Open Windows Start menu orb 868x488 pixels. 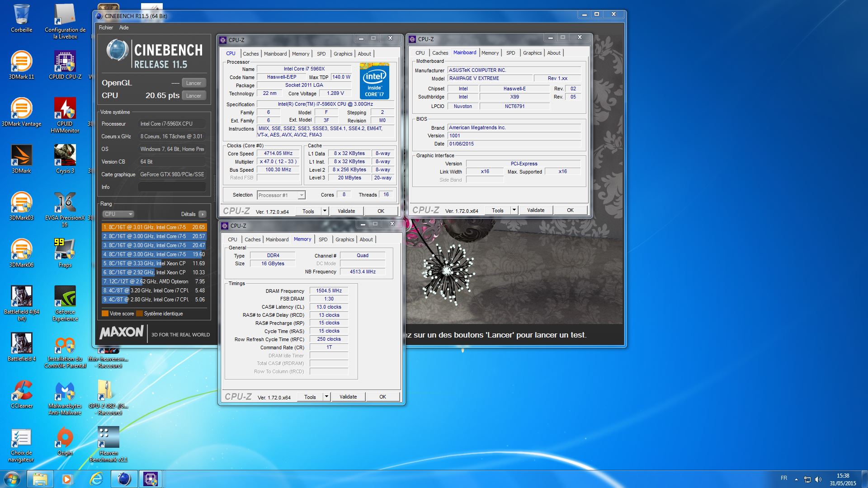[x=12, y=479]
